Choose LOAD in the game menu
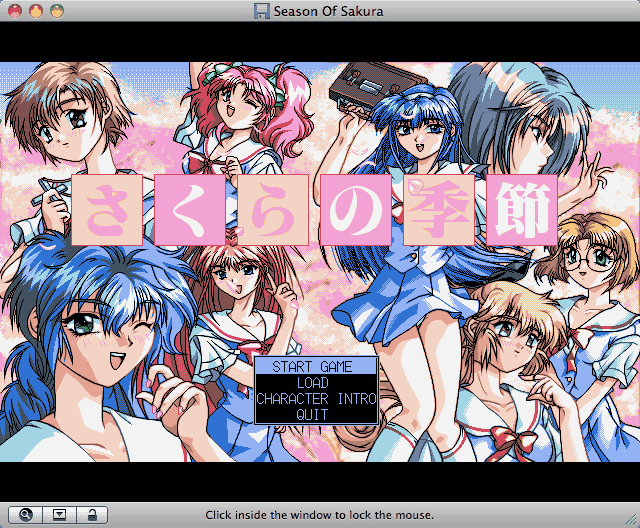 pyautogui.click(x=315, y=382)
